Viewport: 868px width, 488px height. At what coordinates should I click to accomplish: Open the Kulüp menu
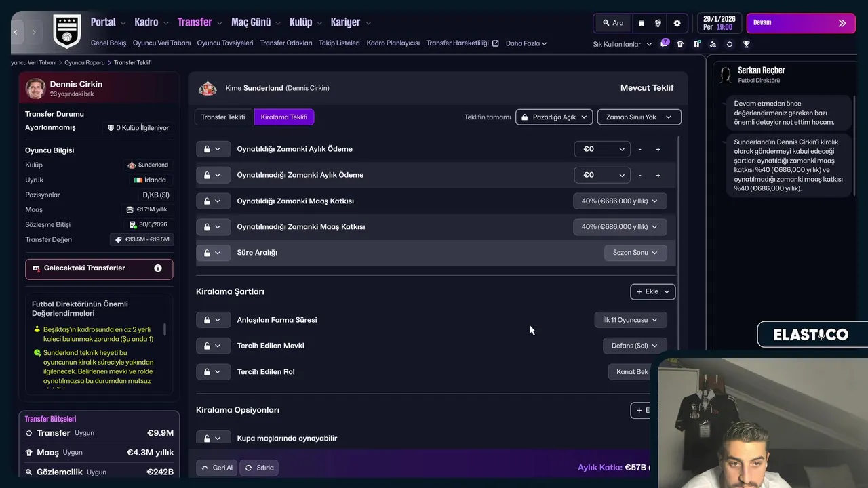[306, 22]
